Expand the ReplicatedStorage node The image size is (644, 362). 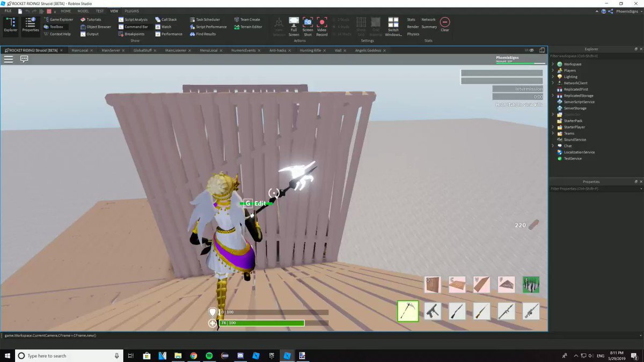pyautogui.click(x=553, y=95)
